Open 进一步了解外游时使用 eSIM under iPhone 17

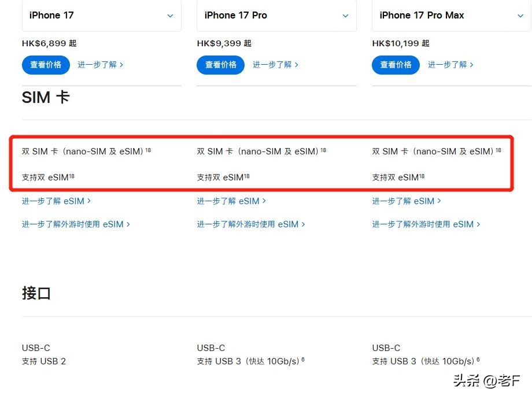click(76, 224)
